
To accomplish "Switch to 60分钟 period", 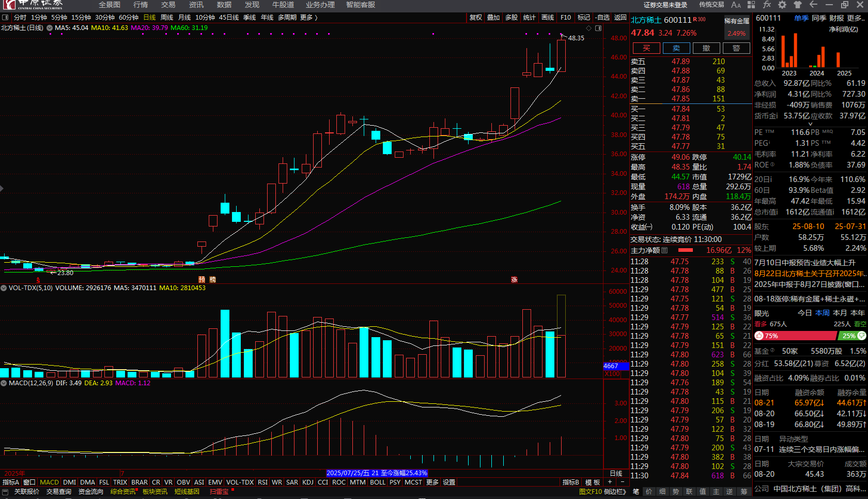I will tap(129, 18).
